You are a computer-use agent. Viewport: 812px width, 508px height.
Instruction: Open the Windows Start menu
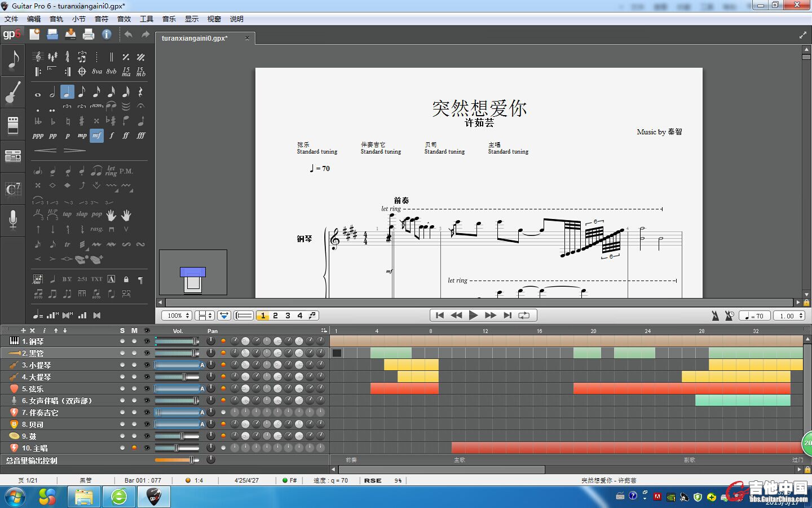tap(15, 497)
